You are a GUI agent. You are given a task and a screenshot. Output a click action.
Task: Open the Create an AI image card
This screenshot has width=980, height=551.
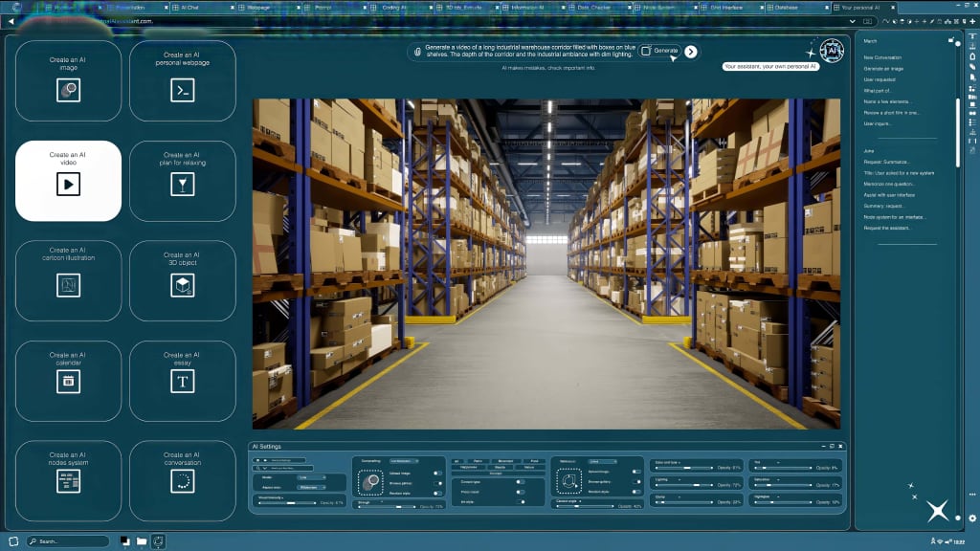pos(68,80)
